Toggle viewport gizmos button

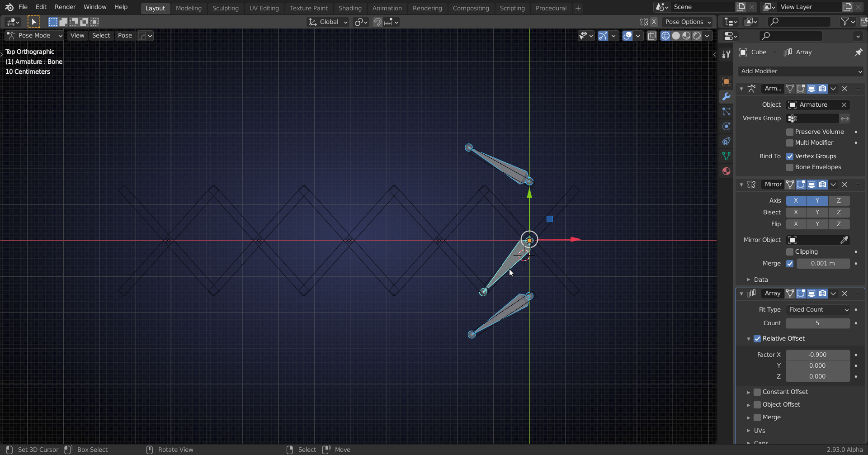coord(603,36)
